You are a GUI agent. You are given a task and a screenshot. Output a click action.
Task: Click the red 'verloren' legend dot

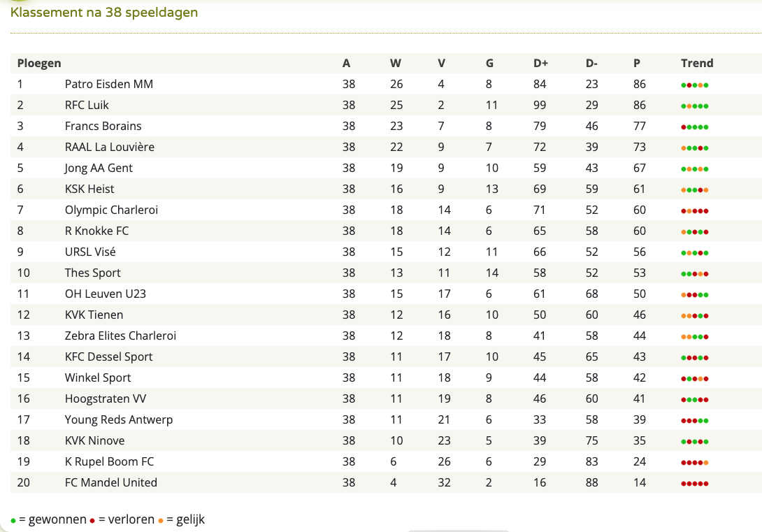tap(92, 520)
